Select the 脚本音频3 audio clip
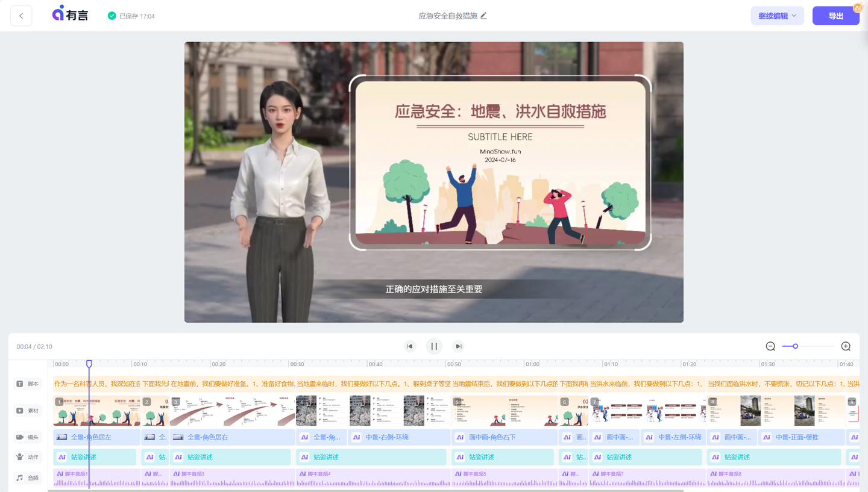This screenshot has width=868, height=492. [x=233, y=478]
